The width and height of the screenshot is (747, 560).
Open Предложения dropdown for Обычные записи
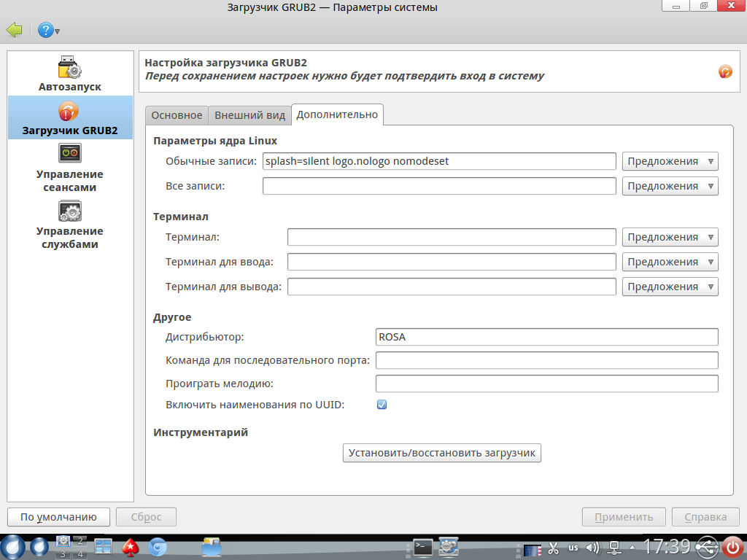[670, 161]
